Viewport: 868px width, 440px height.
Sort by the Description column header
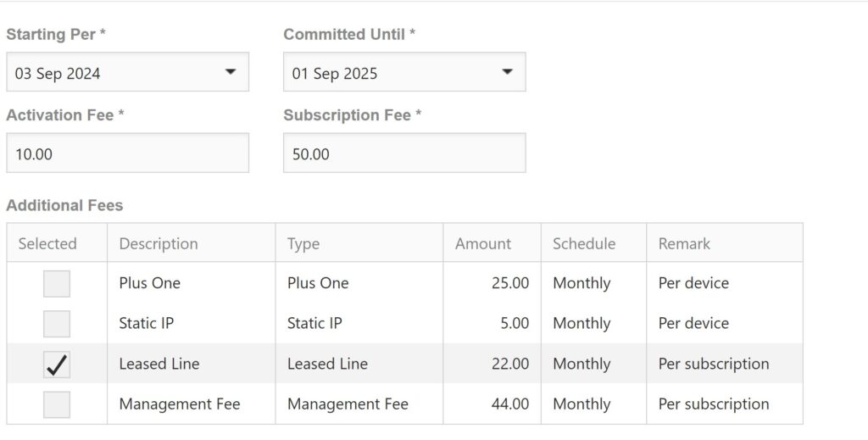[x=159, y=243]
